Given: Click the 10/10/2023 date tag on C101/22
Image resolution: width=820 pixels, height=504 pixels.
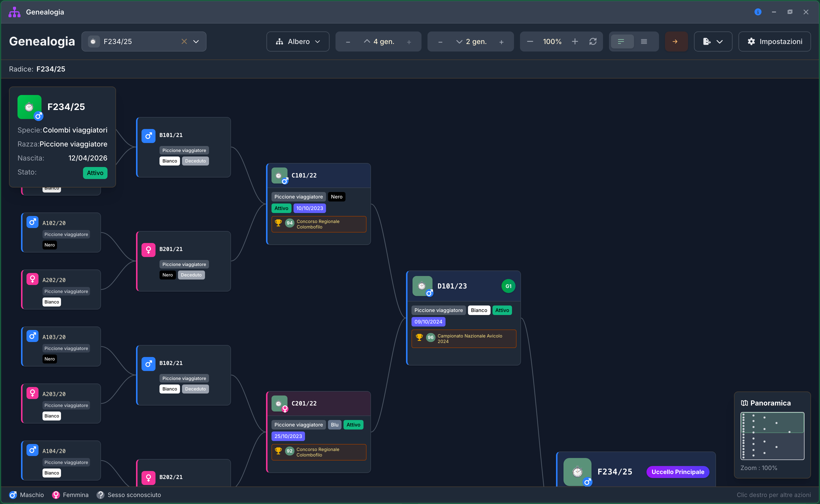Looking at the screenshot, I should 309,208.
